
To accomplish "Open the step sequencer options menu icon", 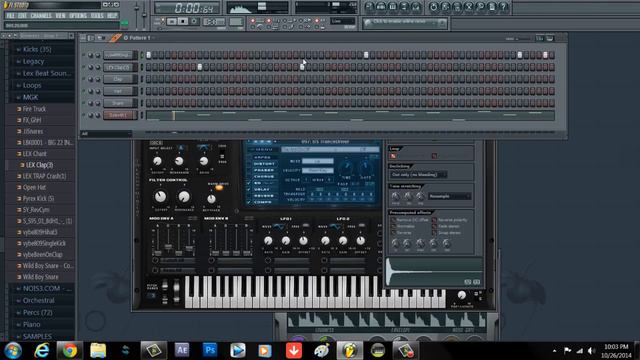I will coord(83,38).
